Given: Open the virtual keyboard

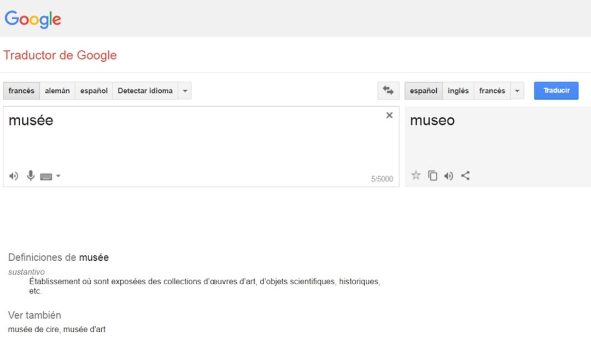Looking at the screenshot, I should [x=46, y=176].
